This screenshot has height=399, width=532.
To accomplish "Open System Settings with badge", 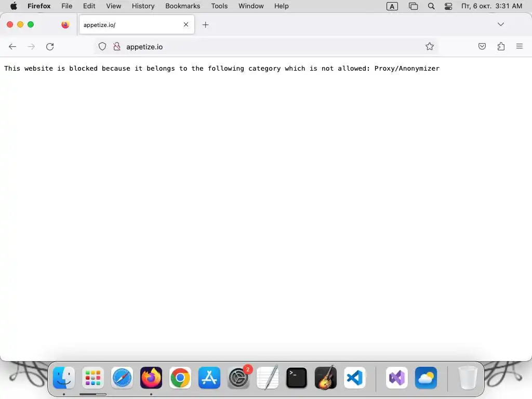I will pos(238,378).
